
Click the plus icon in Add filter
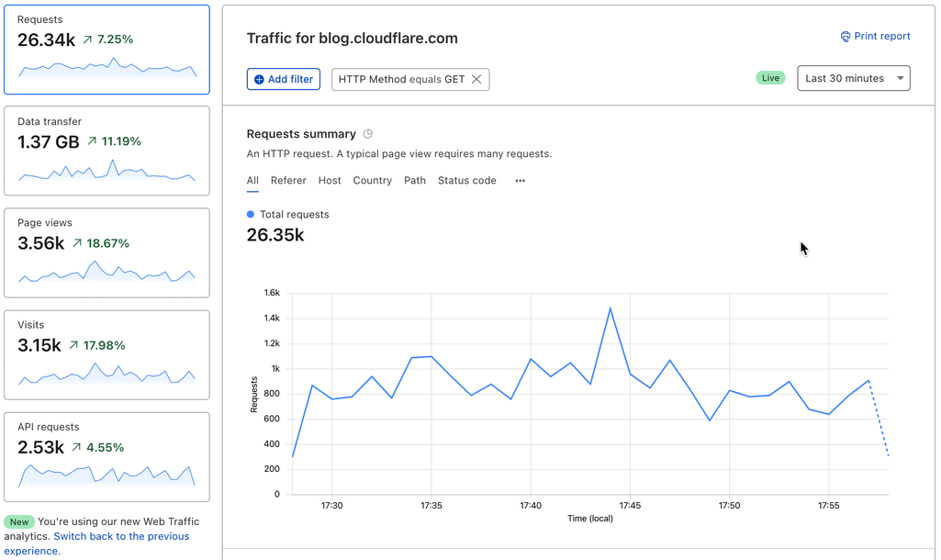point(259,79)
